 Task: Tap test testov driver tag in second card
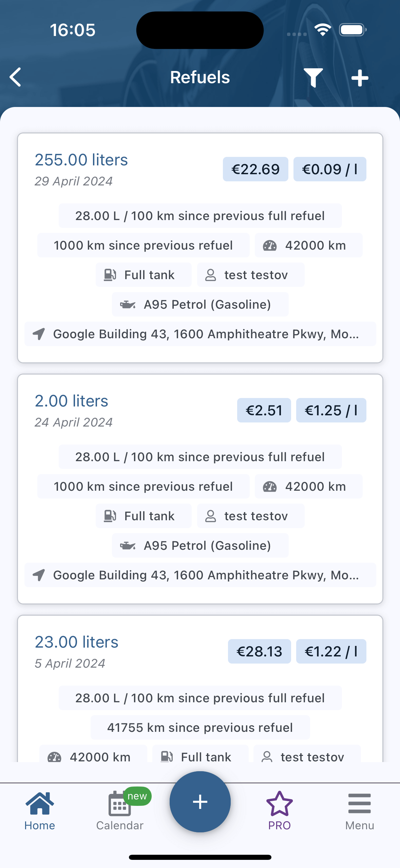click(251, 516)
